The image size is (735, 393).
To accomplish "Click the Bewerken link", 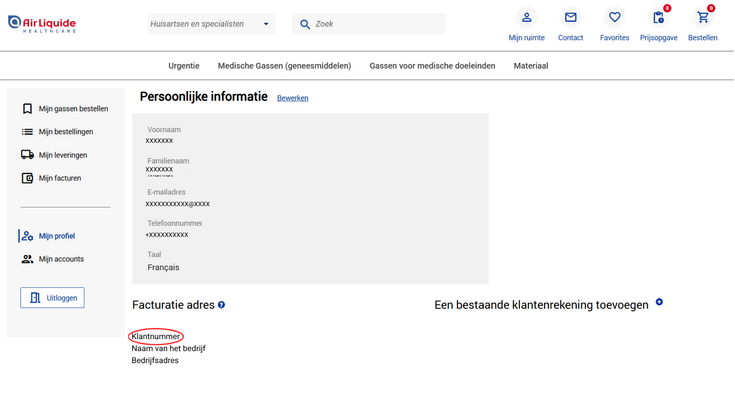I will 292,98.
